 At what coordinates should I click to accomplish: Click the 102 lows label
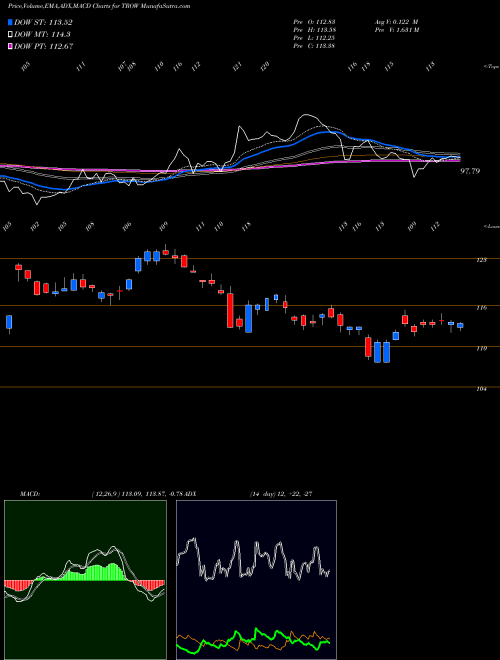tap(35, 226)
